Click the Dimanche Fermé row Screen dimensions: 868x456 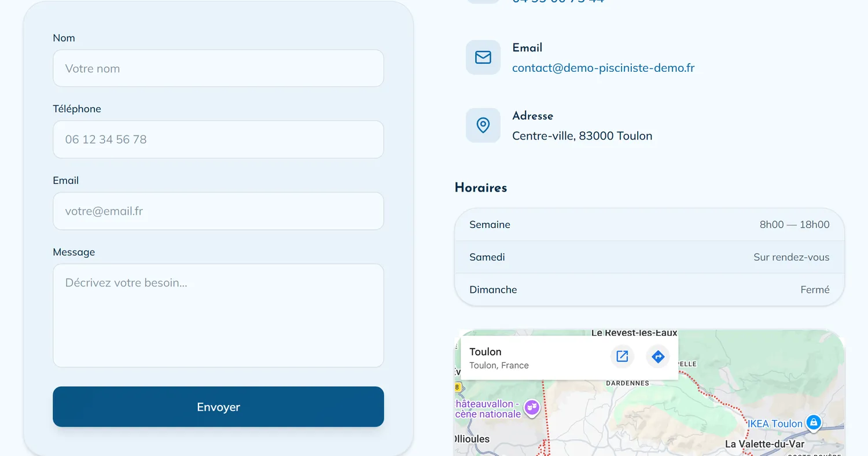[x=649, y=289]
